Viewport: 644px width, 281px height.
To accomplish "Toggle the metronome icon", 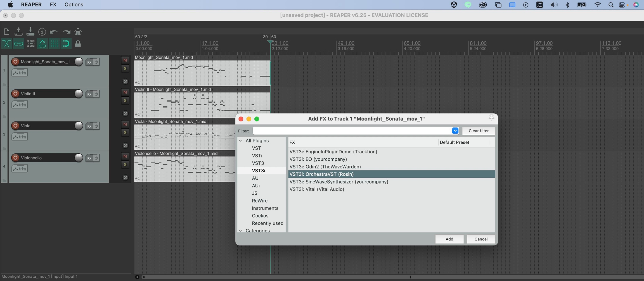I will [x=78, y=32].
